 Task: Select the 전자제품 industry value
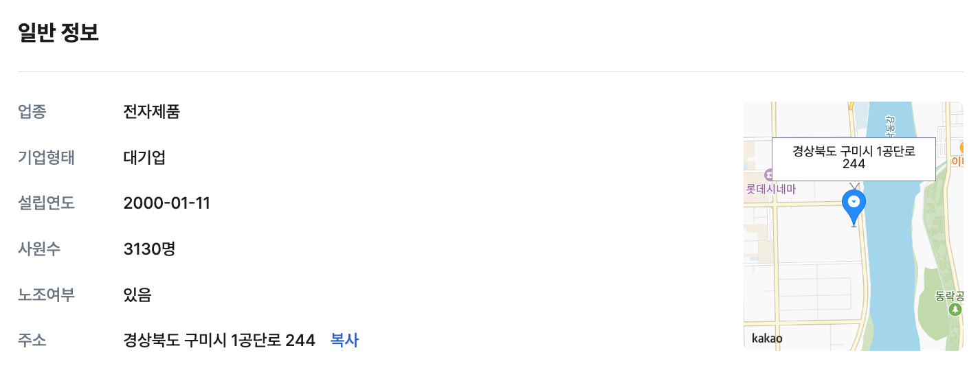151,112
